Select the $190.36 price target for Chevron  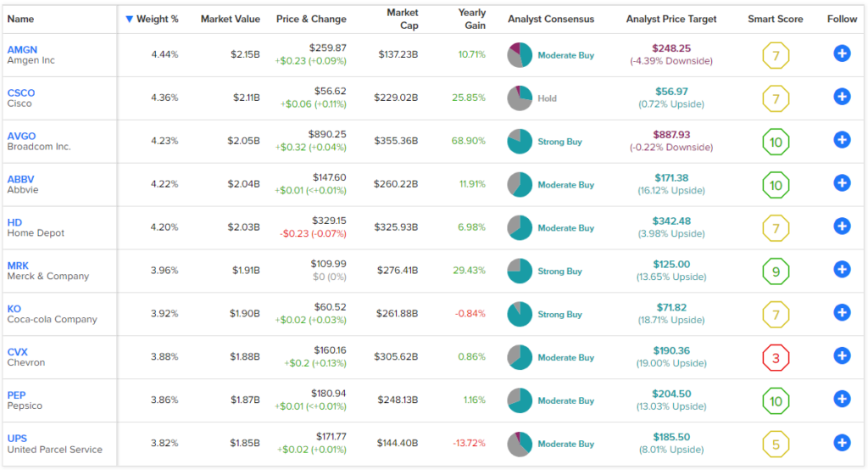(x=671, y=351)
